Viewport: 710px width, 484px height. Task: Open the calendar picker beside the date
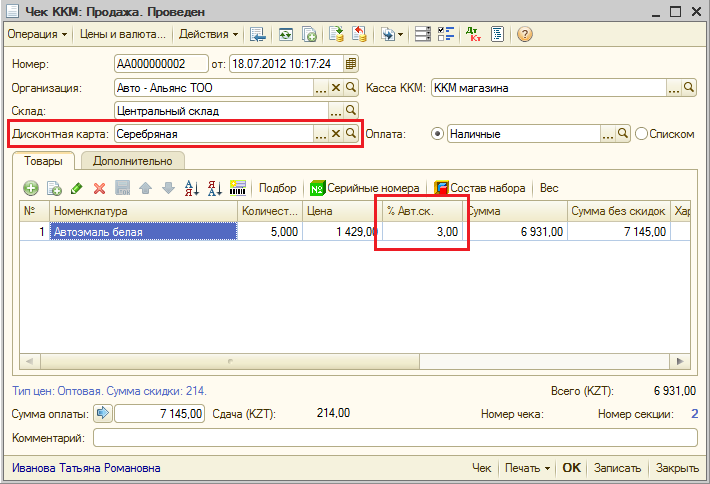point(351,64)
